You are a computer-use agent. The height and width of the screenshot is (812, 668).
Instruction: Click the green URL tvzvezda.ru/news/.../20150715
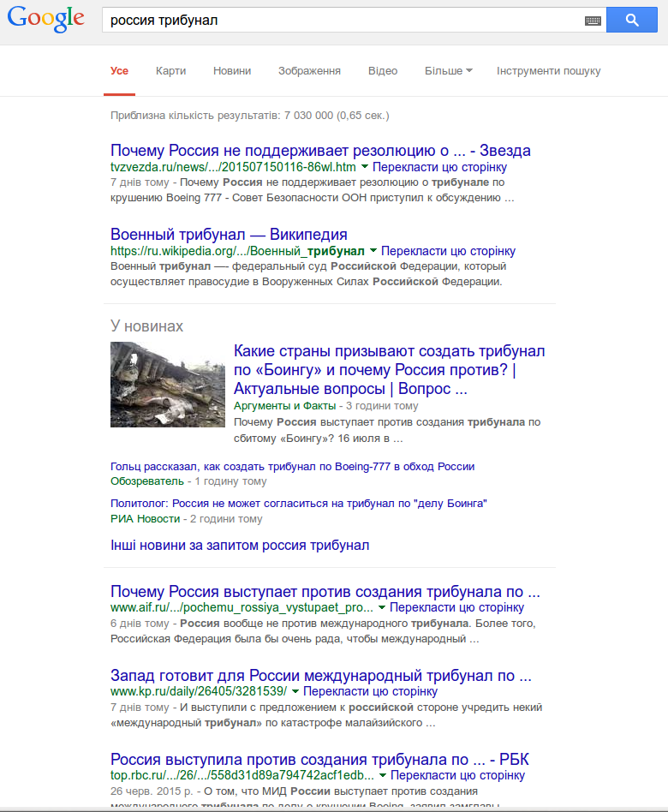[x=233, y=167]
